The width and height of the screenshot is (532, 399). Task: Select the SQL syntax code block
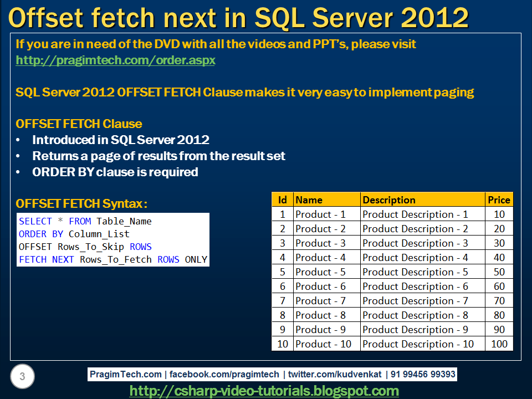click(112, 239)
